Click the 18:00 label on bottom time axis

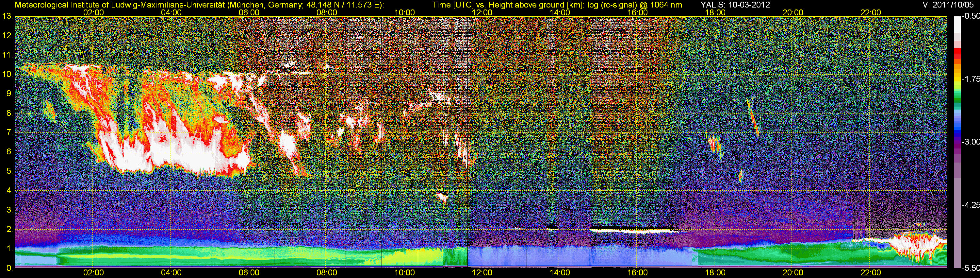715,273
